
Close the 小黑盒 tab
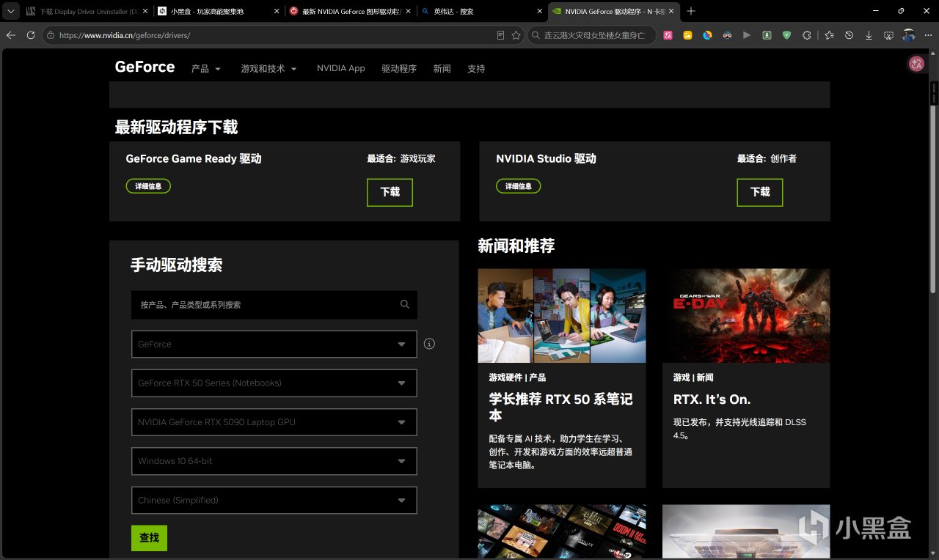(x=276, y=11)
